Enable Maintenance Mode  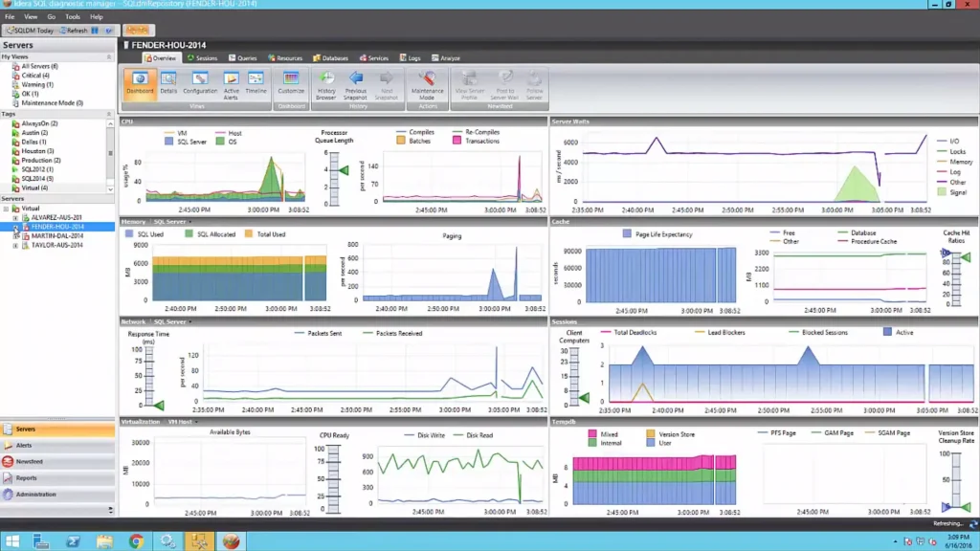pos(427,85)
